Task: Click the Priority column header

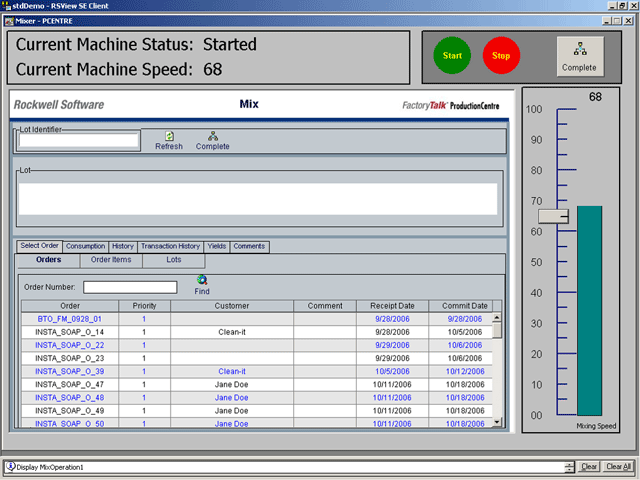Action: pos(144,306)
